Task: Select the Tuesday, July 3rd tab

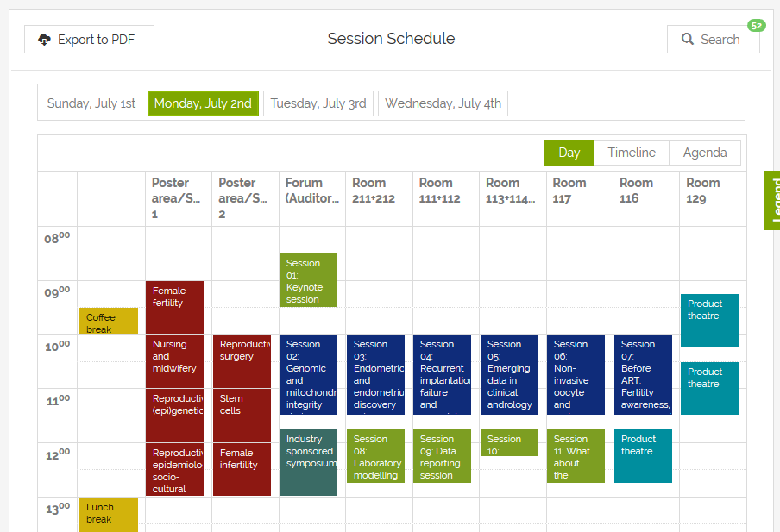Action: [318, 103]
